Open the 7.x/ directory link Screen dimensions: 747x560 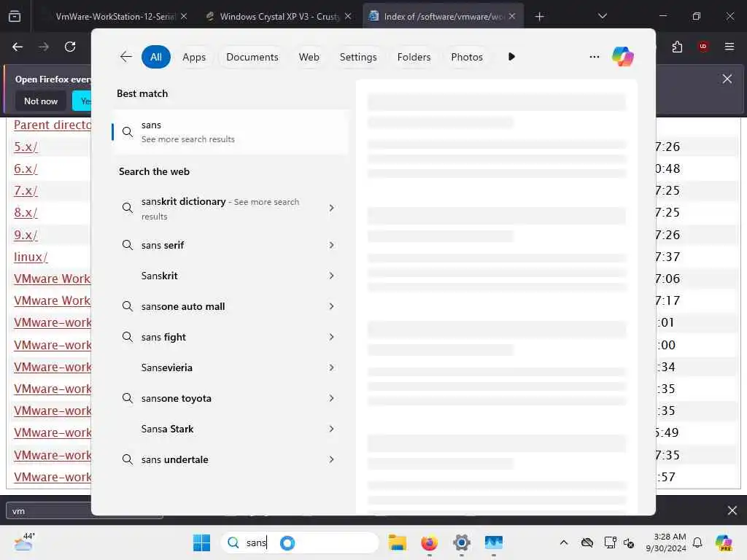pos(26,190)
